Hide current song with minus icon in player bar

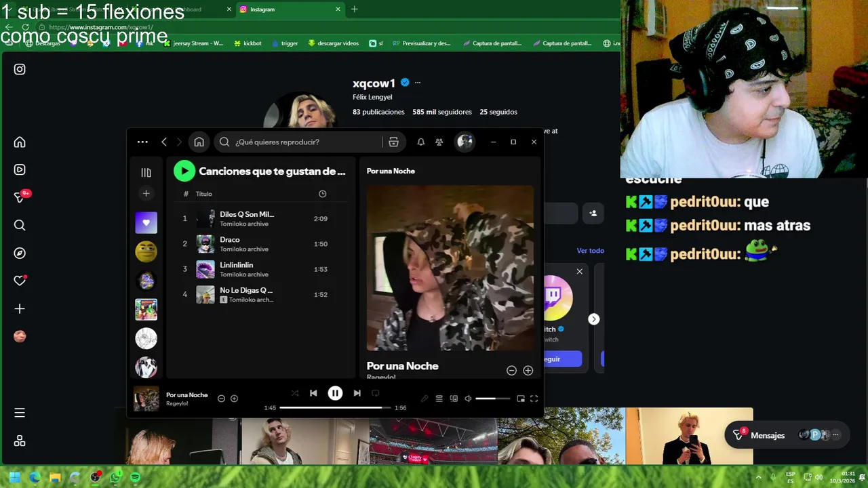pyautogui.click(x=221, y=399)
